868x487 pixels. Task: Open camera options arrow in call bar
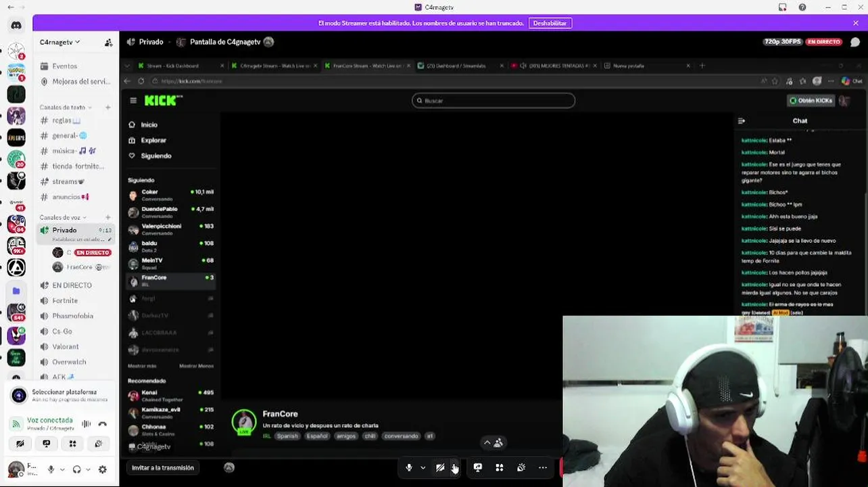pos(454,467)
